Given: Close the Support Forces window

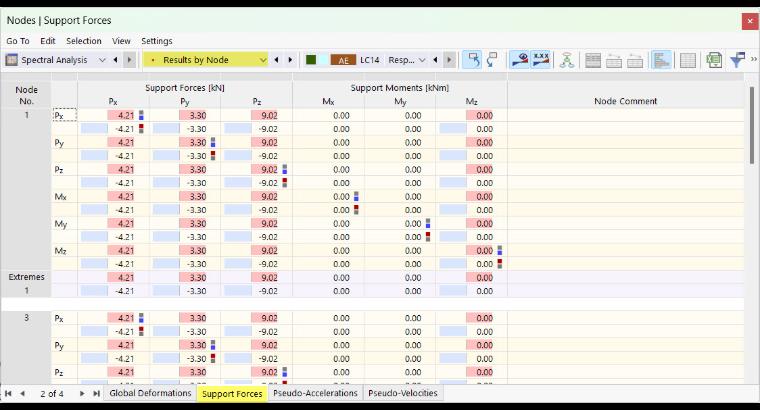Looking at the screenshot, I should tap(749, 21).
